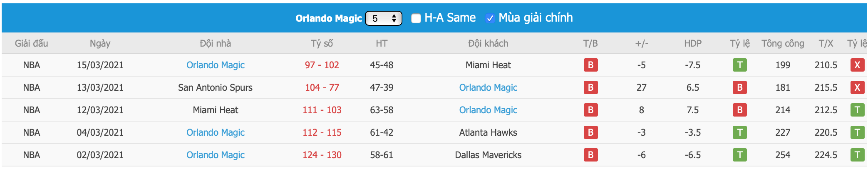Click the 124 - 130 score

[322, 155]
